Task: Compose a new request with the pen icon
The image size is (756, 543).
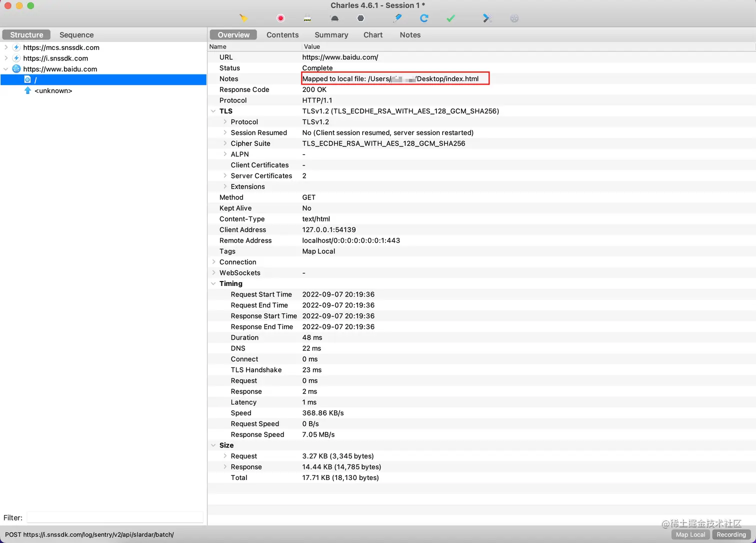Action: tap(397, 18)
